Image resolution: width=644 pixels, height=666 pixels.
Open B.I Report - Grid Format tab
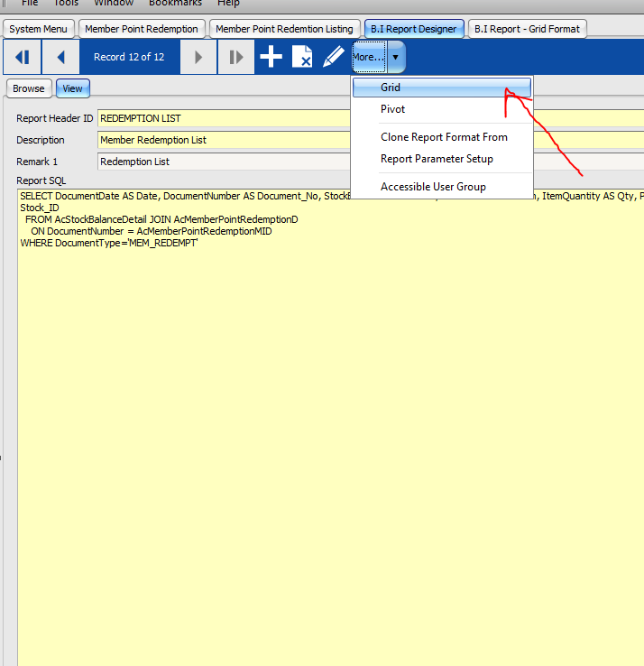tap(527, 29)
